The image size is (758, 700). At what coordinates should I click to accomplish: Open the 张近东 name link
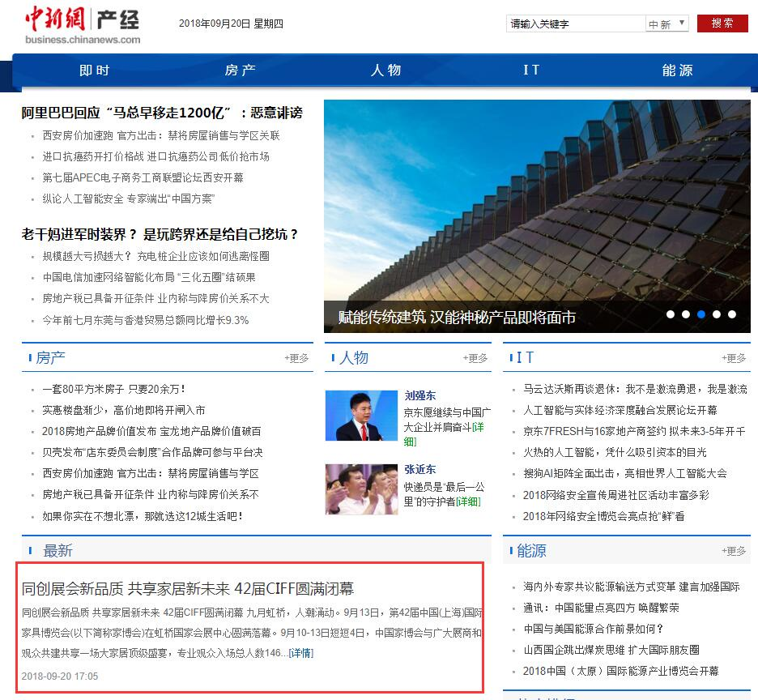[420, 469]
